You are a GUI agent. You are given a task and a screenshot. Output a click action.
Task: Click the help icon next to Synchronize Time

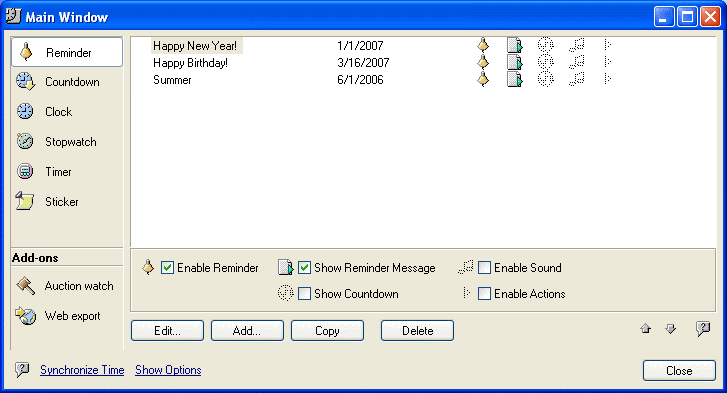tap(22, 369)
